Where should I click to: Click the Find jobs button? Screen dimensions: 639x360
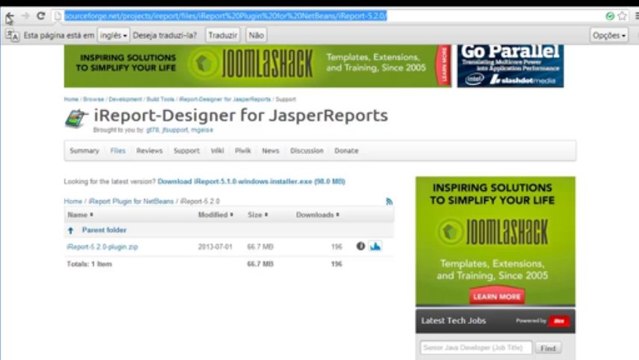coord(548,348)
